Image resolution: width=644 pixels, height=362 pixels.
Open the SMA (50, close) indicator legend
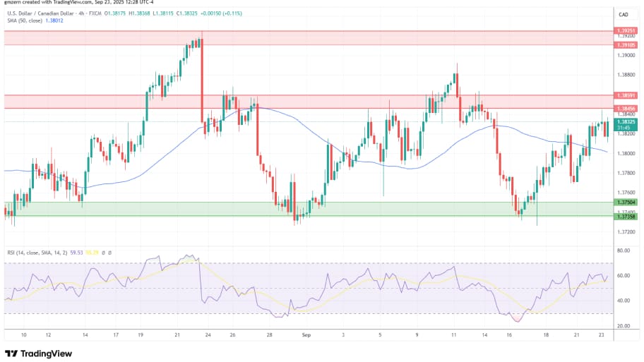(x=24, y=20)
